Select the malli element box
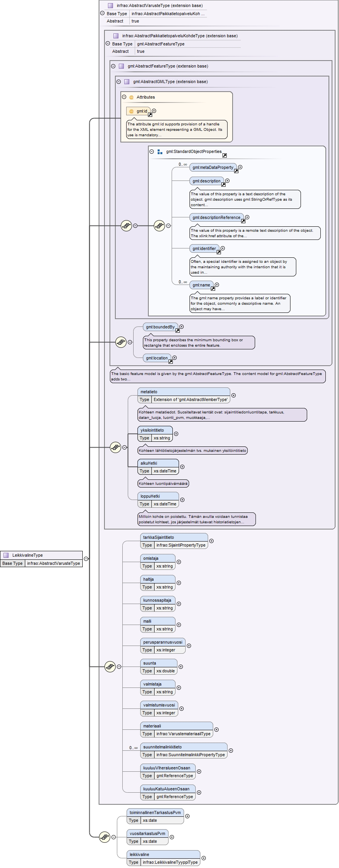339x868 pixels. [158, 625]
